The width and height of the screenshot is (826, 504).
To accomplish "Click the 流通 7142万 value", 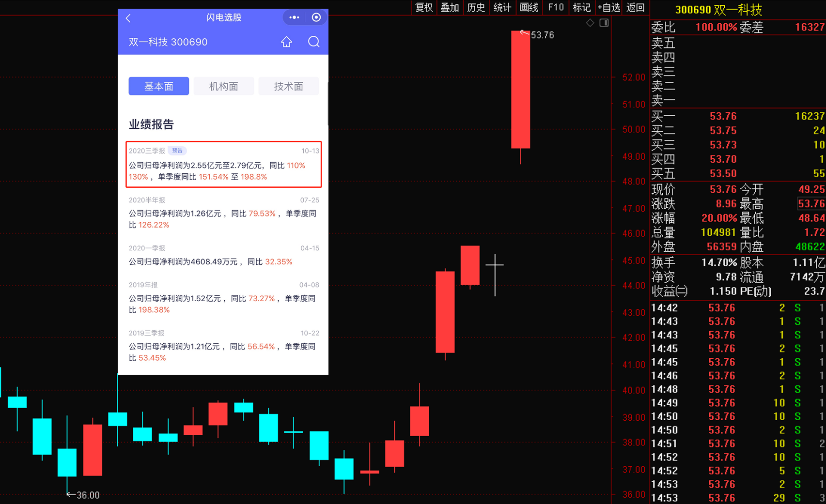I will [x=807, y=277].
